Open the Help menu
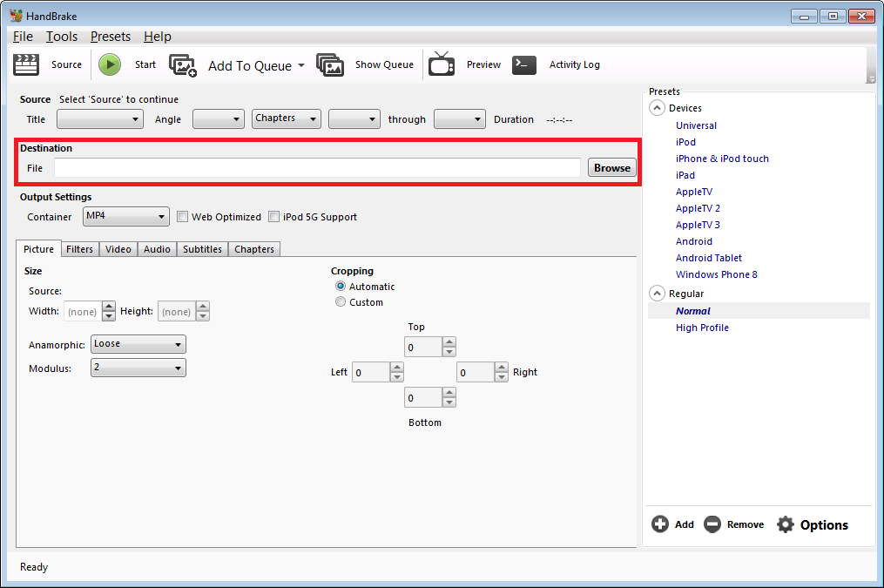 (x=158, y=37)
